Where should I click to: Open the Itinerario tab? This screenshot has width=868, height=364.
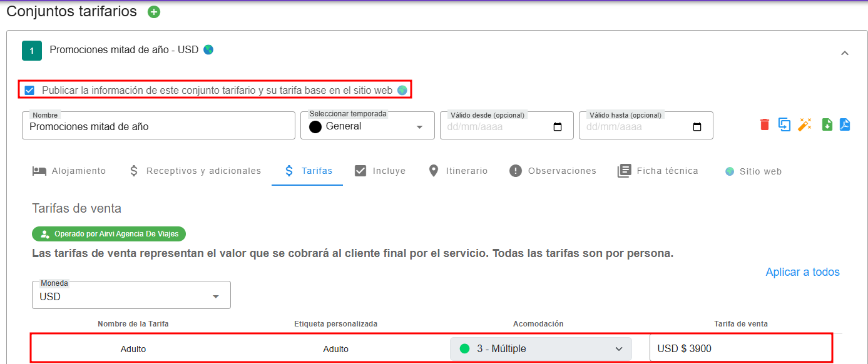tap(457, 171)
